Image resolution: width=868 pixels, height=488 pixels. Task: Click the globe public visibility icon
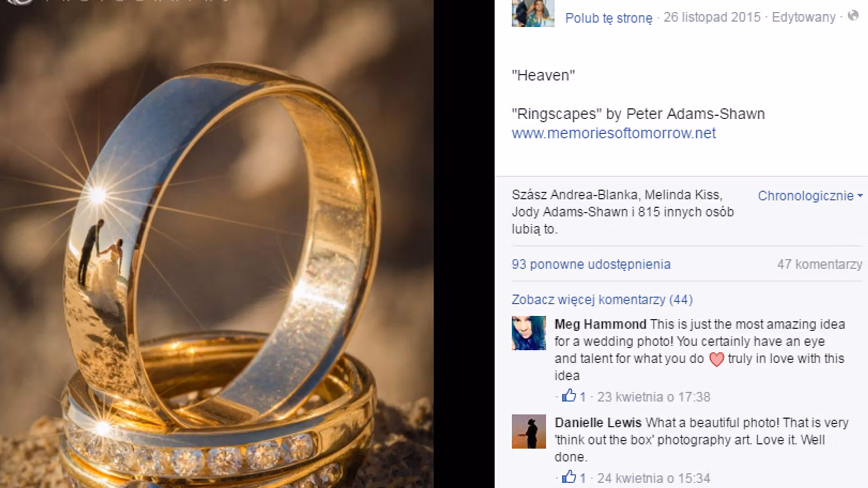pyautogui.click(x=853, y=16)
